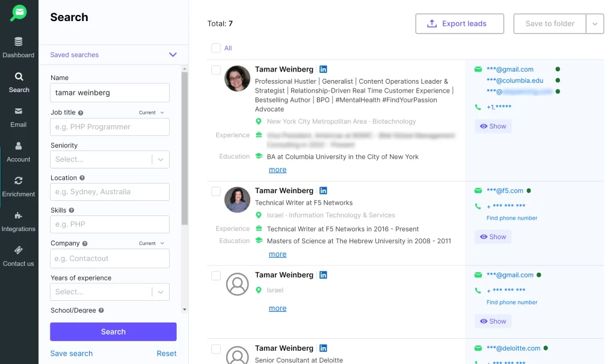Click Show button for the columbia.edu contact

(493, 126)
